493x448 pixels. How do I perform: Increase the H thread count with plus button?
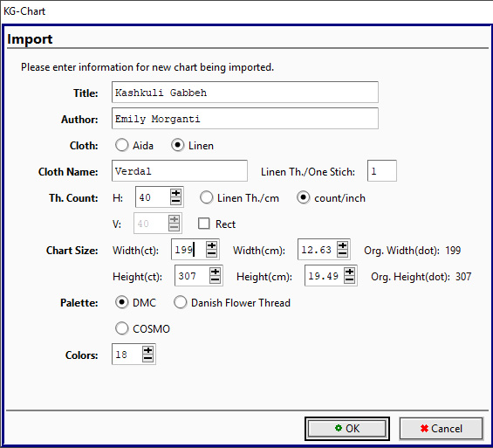click(x=175, y=193)
